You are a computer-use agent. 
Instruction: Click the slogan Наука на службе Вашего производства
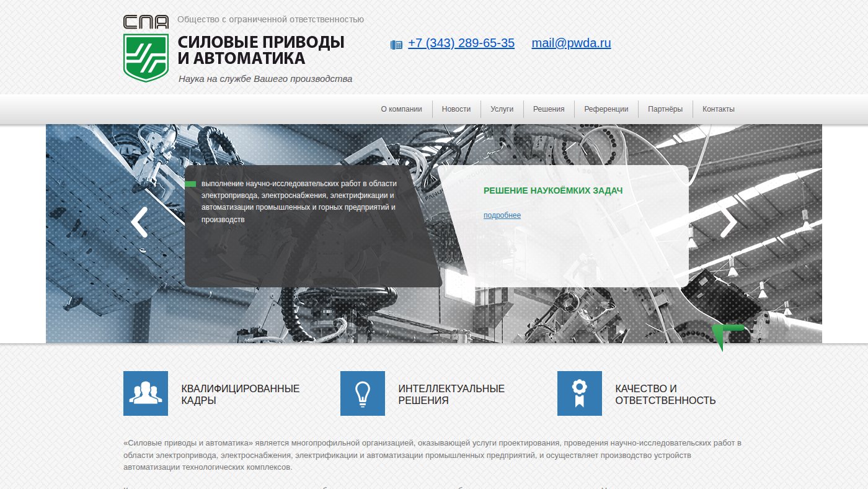[265, 79]
